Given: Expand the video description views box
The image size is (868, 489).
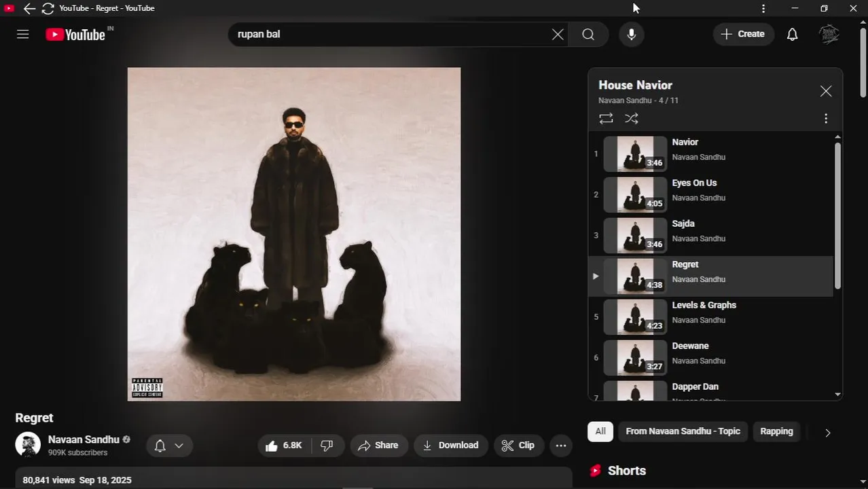Looking at the screenshot, I should coord(294,478).
